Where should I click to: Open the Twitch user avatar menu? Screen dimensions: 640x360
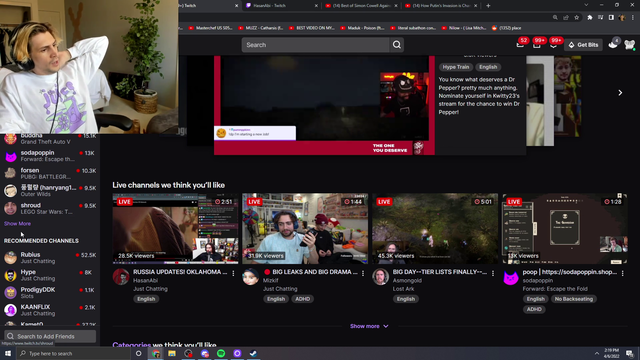[630, 44]
